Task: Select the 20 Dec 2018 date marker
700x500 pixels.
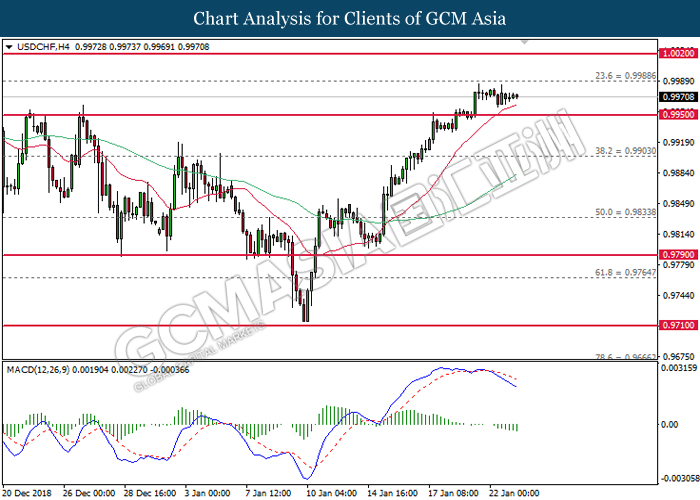Action: 27,493
